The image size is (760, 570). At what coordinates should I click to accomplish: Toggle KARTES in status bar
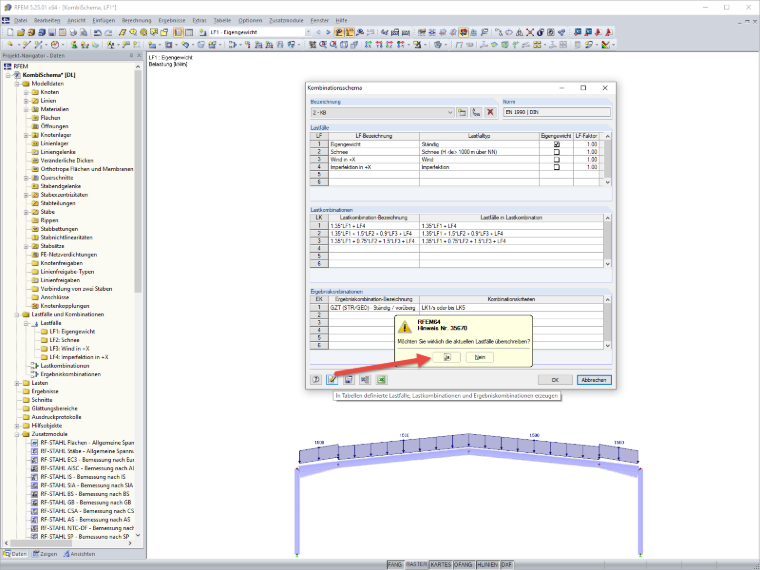(441, 565)
